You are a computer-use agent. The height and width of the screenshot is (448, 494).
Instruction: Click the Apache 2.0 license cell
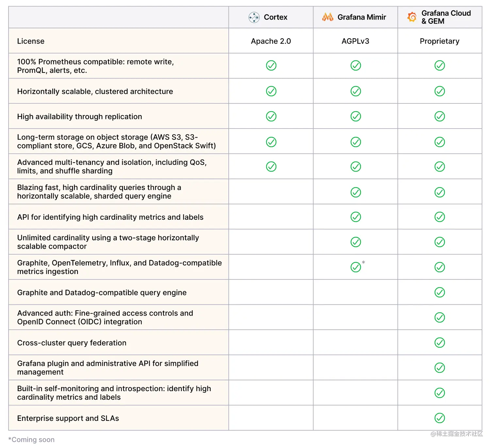coord(271,41)
